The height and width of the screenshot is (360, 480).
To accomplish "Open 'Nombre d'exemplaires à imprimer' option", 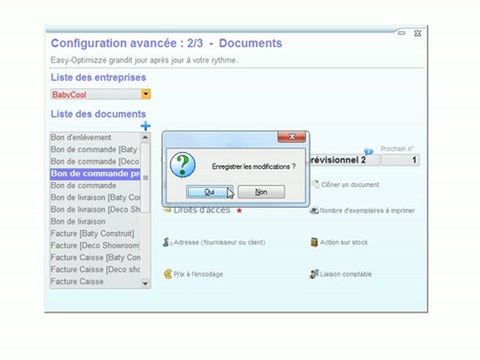I will pos(367,211).
